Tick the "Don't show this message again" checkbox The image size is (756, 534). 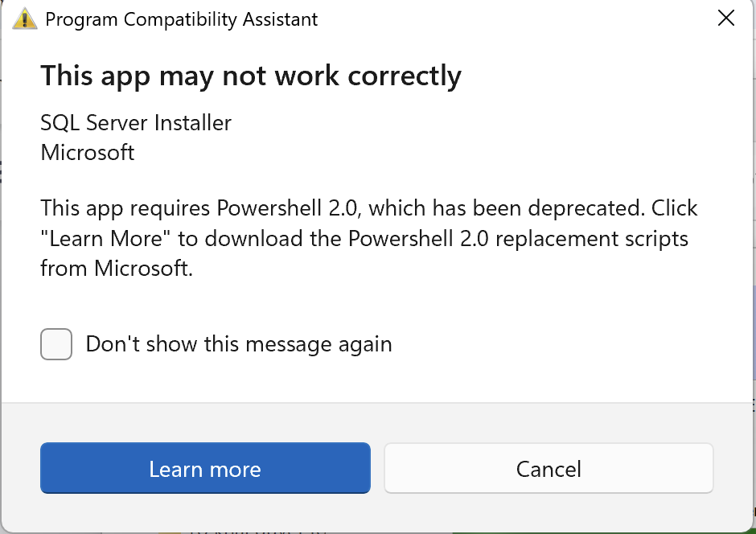click(x=56, y=344)
